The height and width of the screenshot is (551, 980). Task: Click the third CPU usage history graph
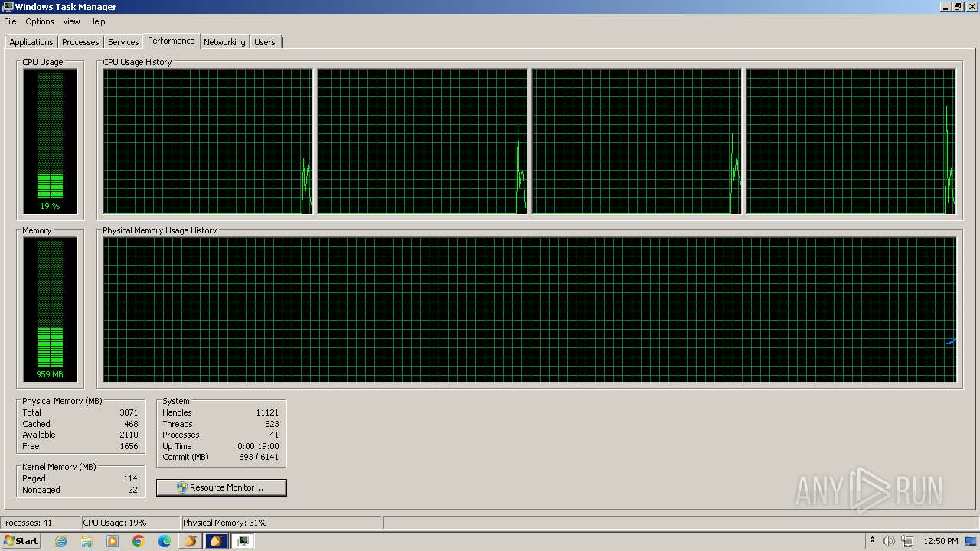click(x=636, y=141)
